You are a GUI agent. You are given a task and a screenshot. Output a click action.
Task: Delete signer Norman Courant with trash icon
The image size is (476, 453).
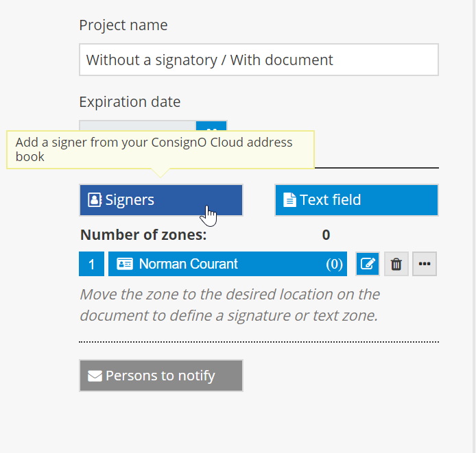396,264
